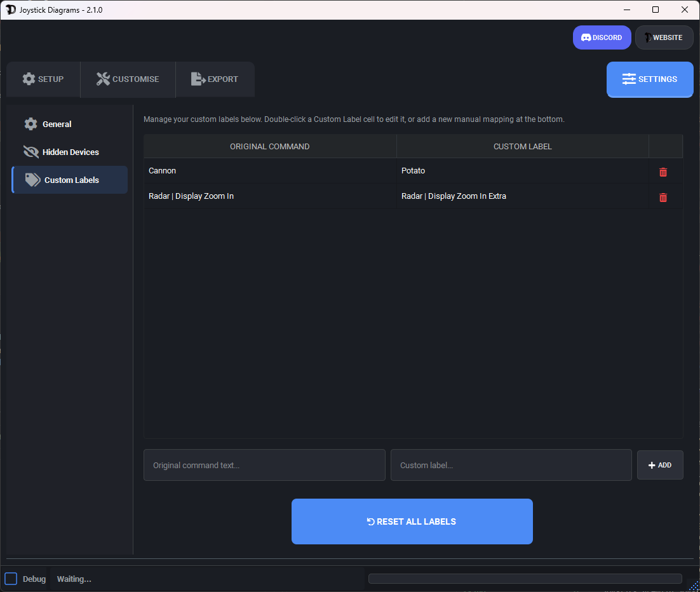The height and width of the screenshot is (592, 700).
Task: Select the Potato custom label cell
Action: (x=522, y=171)
